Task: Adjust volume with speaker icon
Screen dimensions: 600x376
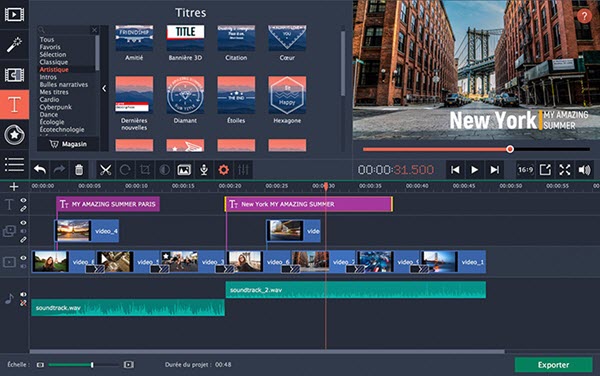Action: click(x=585, y=169)
